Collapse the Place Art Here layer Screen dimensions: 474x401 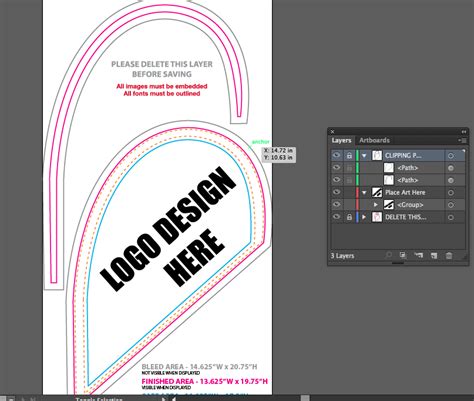click(x=364, y=192)
